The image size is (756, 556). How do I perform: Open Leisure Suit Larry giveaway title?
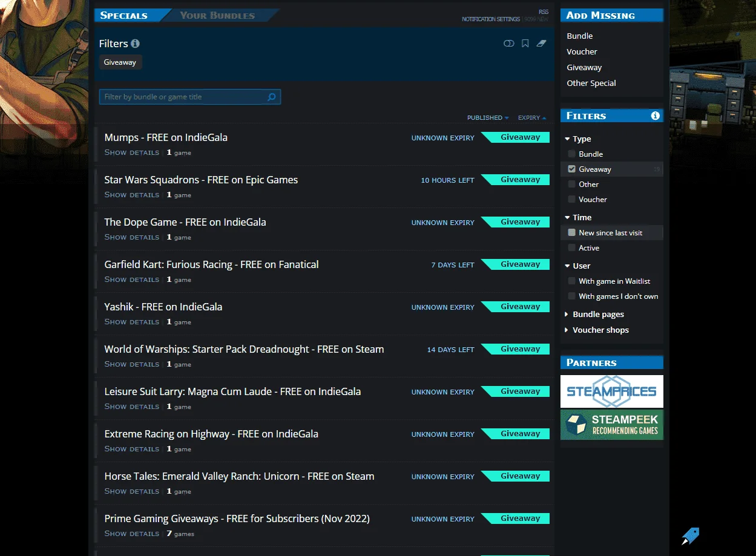pos(232,391)
